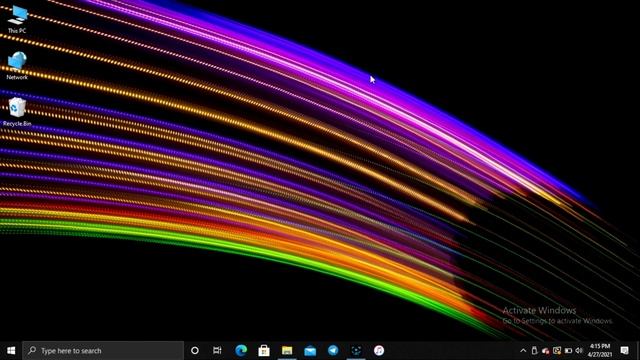Click the red cloud icon in the system tray
640x360 pixels.
click(546, 351)
